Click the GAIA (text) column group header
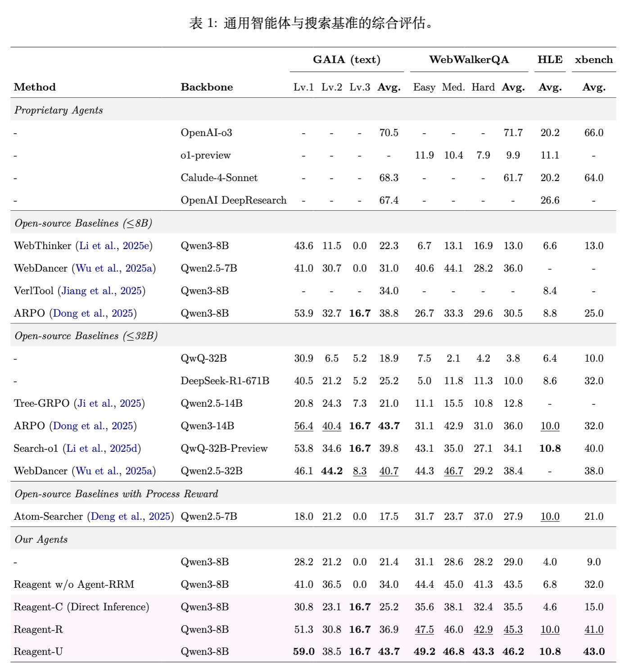 pyautogui.click(x=347, y=60)
